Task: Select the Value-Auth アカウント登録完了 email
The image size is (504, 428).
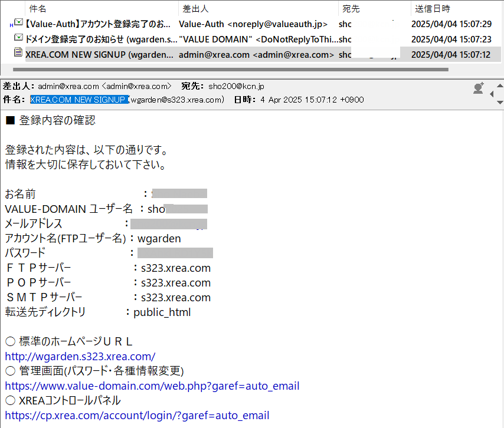Action: [97, 24]
